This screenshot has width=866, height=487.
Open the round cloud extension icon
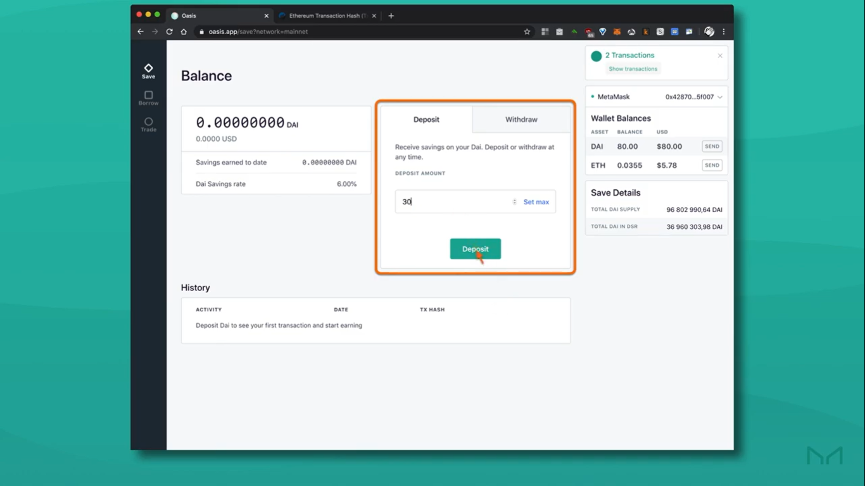(x=631, y=32)
